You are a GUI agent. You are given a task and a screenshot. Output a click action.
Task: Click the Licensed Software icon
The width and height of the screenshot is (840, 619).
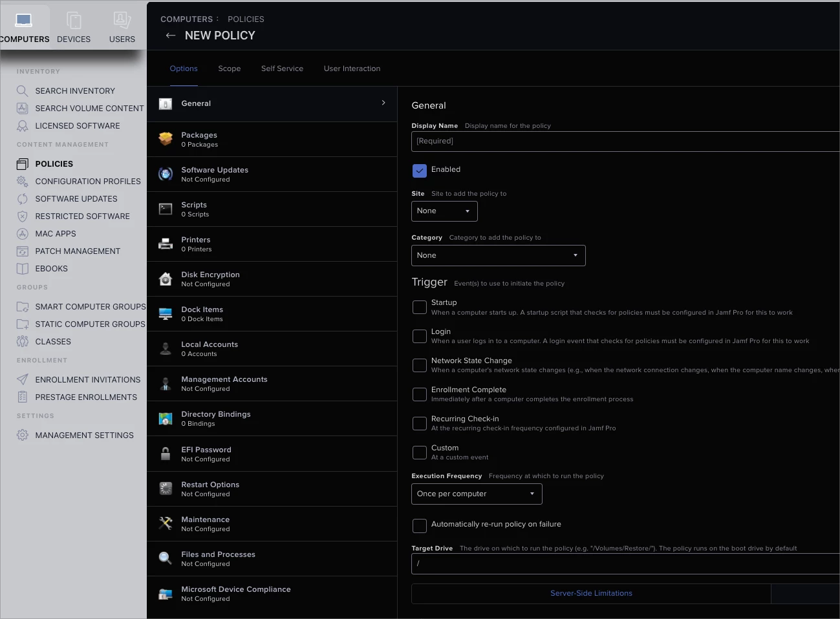[23, 126]
